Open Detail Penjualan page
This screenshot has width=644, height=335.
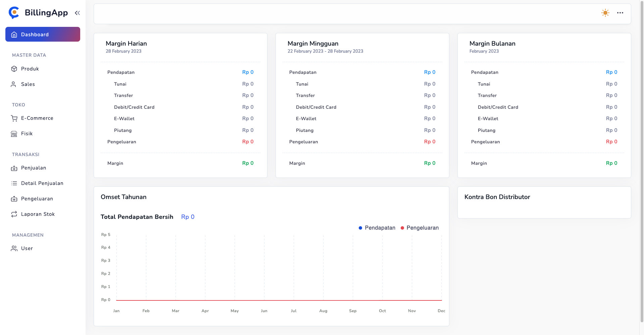[43, 183]
